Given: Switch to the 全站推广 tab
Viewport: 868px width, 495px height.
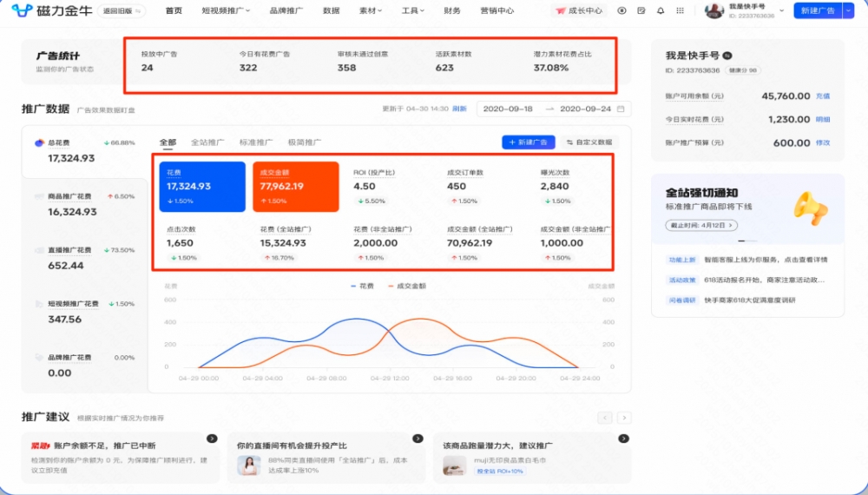Looking at the screenshot, I should [x=207, y=142].
